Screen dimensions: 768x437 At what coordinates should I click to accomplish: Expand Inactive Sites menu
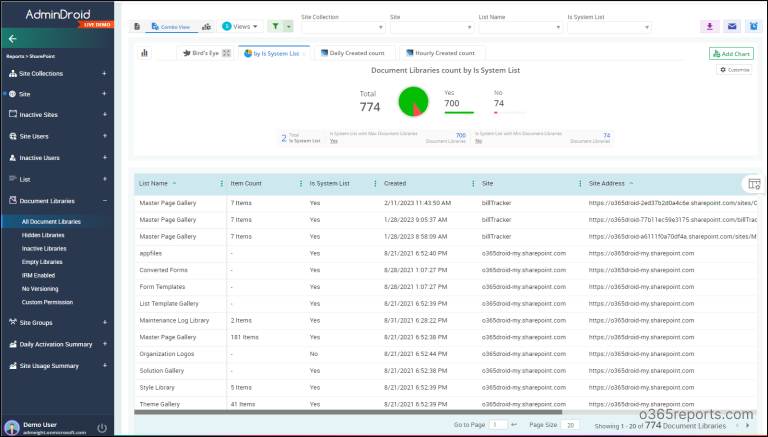104,114
